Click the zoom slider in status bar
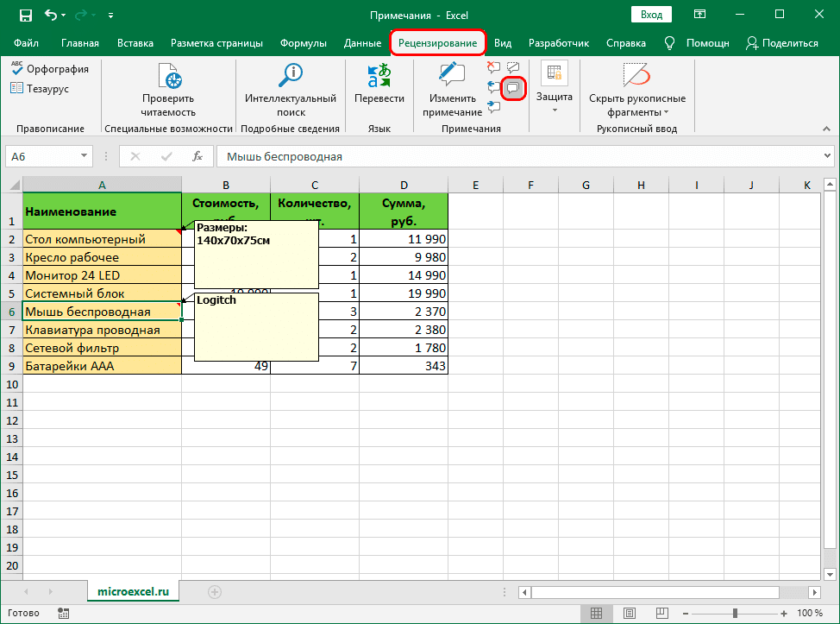The height and width of the screenshot is (624, 840). click(736, 614)
